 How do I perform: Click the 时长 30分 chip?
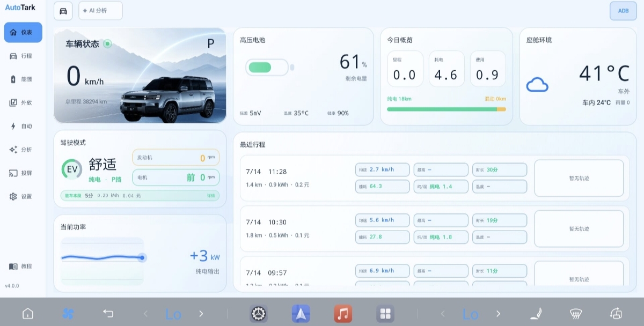[x=500, y=169]
